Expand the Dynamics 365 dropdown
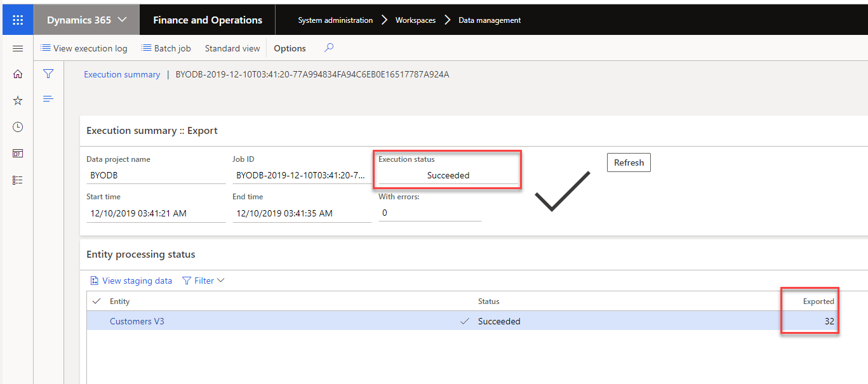868x384 pixels. [x=86, y=20]
